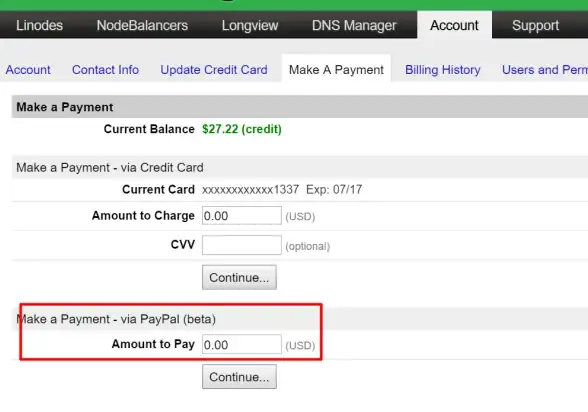Continue with the PayPal payment
The height and width of the screenshot is (412, 588).
coord(239,377)
